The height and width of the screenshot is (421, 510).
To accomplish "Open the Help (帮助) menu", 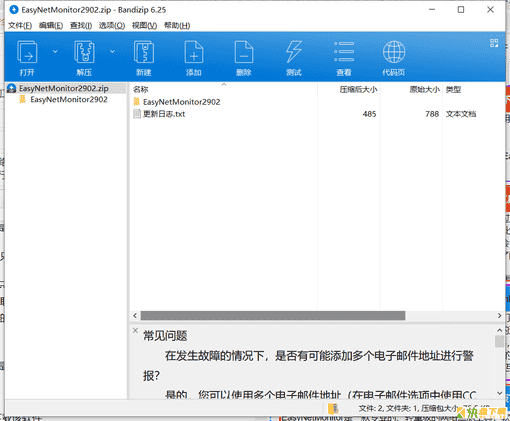I will pyautogui.click(x=177, y=25).
